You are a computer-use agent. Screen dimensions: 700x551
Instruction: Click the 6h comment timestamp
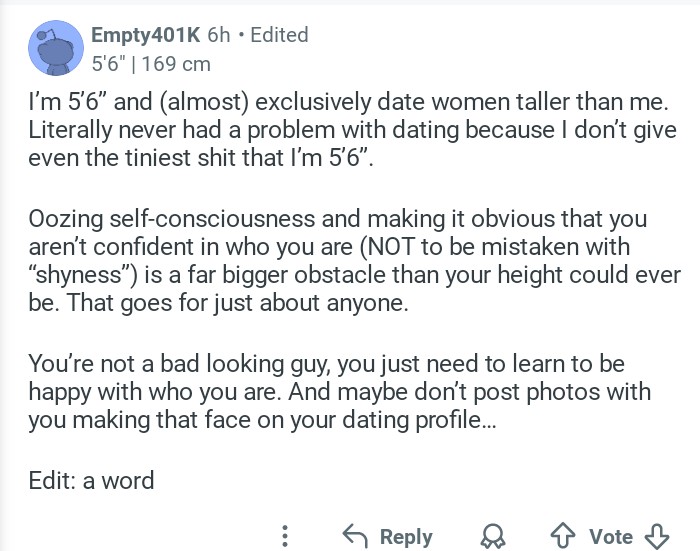219,35
